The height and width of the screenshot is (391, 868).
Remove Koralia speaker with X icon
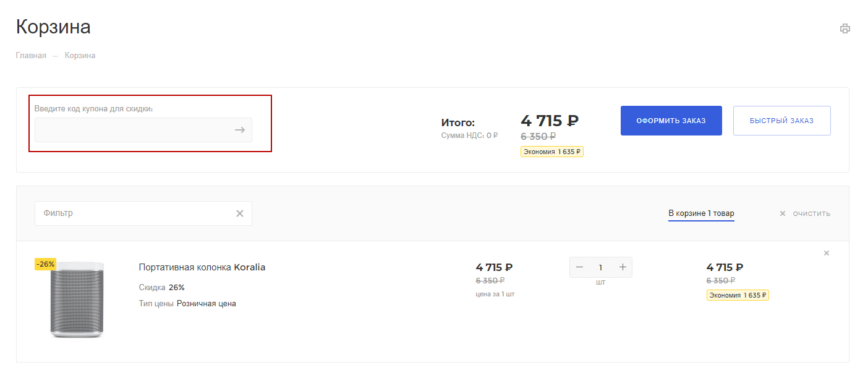click(827, 253)
